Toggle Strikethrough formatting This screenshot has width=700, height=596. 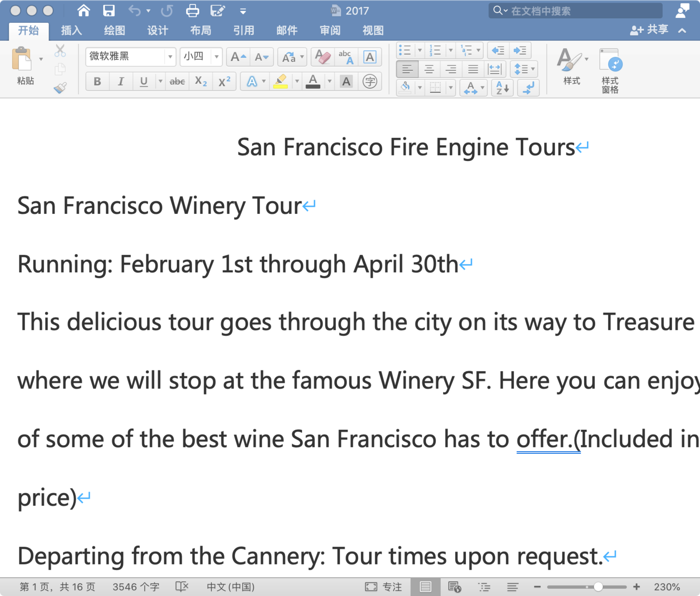(x=177, y=82)
